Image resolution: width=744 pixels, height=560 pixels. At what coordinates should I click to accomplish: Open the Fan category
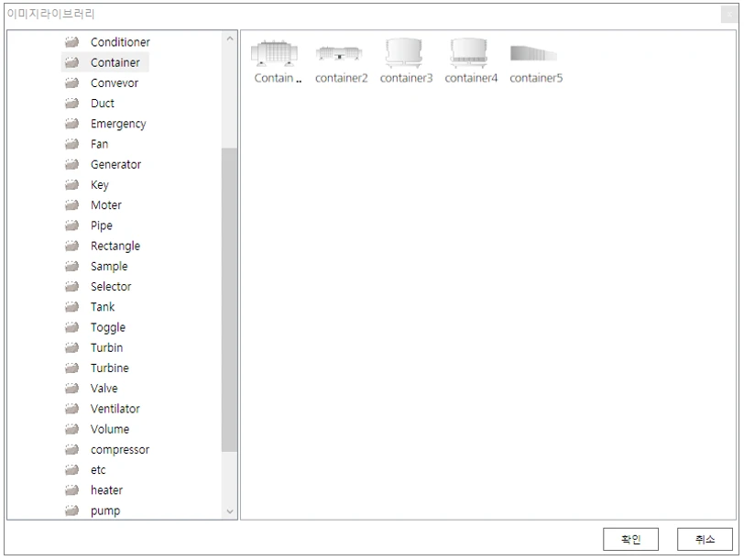(99, 144)
